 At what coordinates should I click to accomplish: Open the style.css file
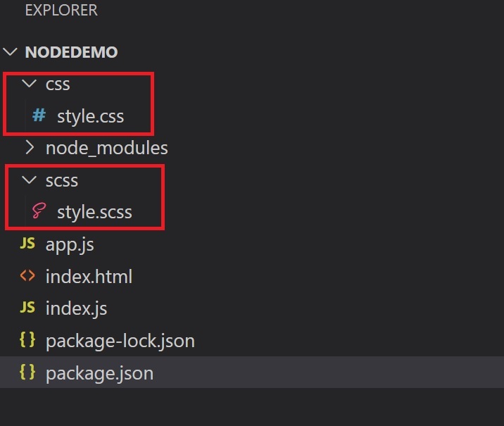tap(90, 116)
